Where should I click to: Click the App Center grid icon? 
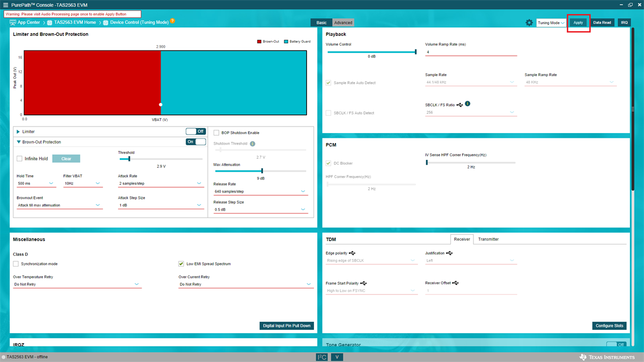(13, 23)
